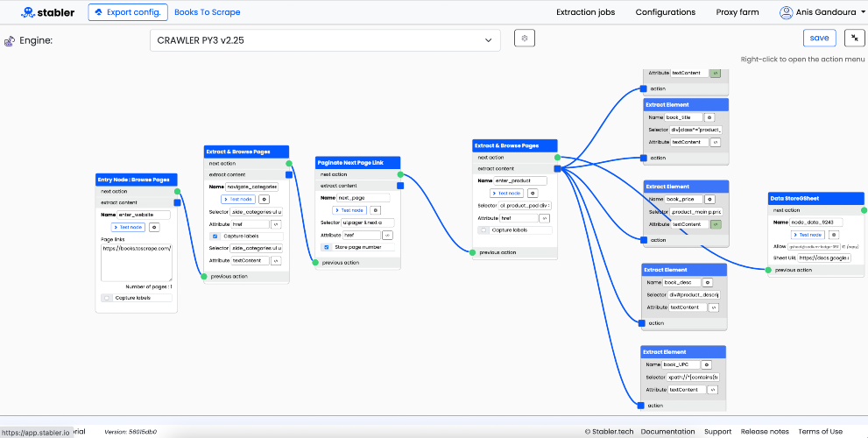Click the Selector field with ul.pager li.next a
This screenshot has height=438, width=868.
[368, 222]
